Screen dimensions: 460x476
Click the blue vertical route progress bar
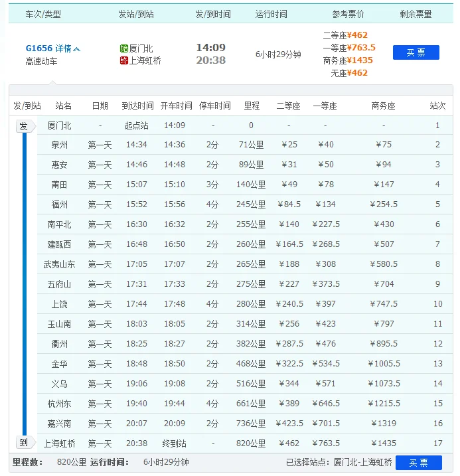click(x=25, y=284)
